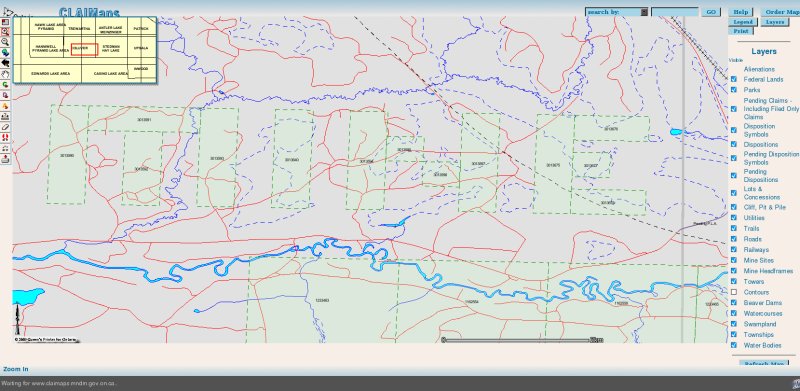Switch to the Legend panel
This screenshot has width=800, height=391.
tap(742, 22)
